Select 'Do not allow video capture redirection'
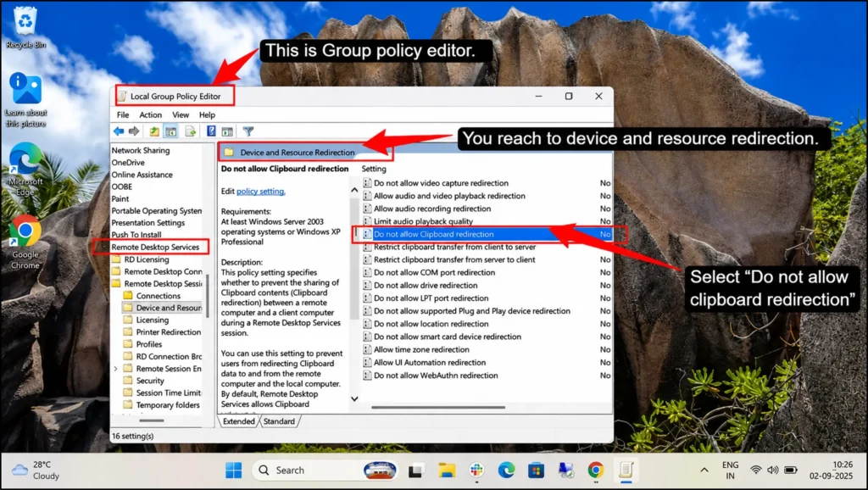Screen dimensions: 868x490 click(441, 183)
